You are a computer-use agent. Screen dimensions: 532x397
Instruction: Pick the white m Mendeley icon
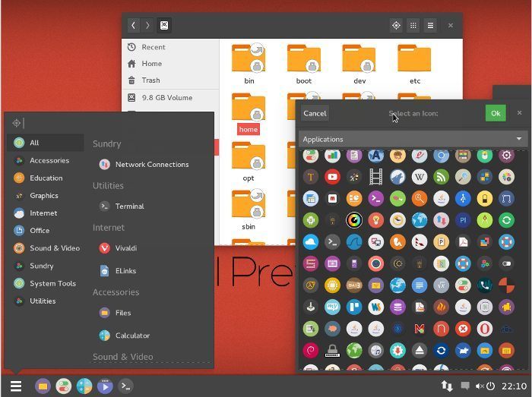pyautogui.click(x=332, y=199)
